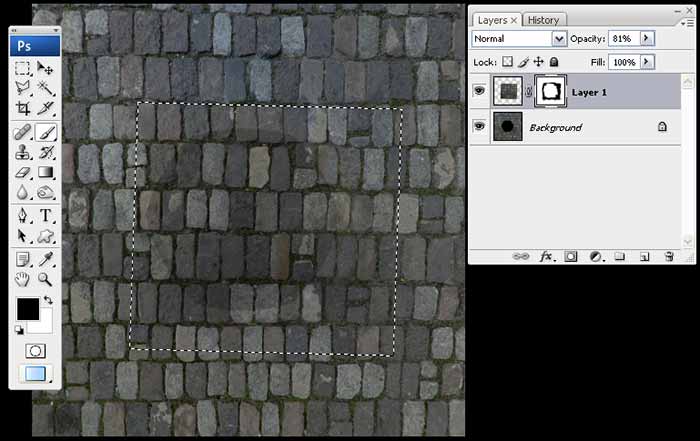The height and width of the screenshot is (441, 700).
Task: Open the Fill slider arrow
Action: [x=646, y=62]
